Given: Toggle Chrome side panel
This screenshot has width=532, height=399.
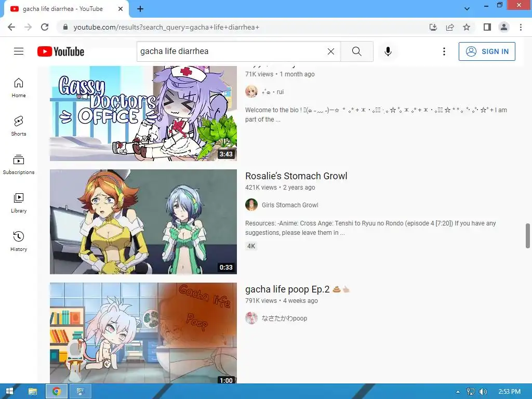Looking at the screenshot, I should tap(487, 27).
